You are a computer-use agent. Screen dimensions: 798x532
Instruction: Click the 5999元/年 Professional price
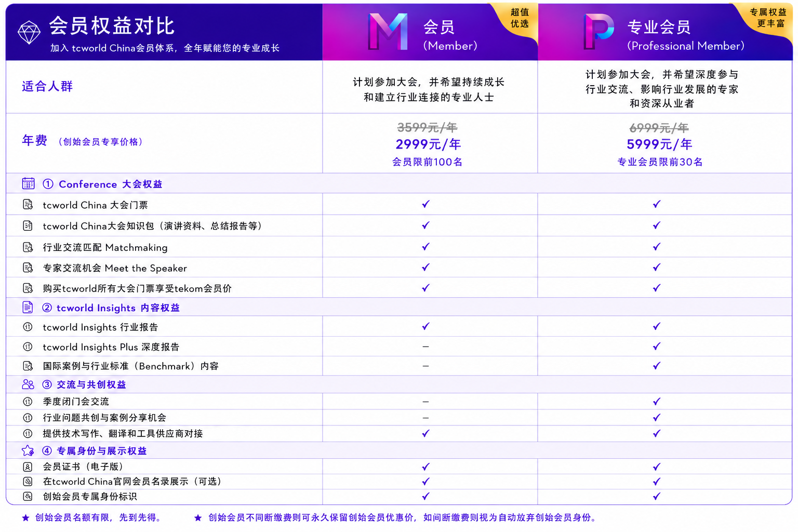(x=659, y=144)
